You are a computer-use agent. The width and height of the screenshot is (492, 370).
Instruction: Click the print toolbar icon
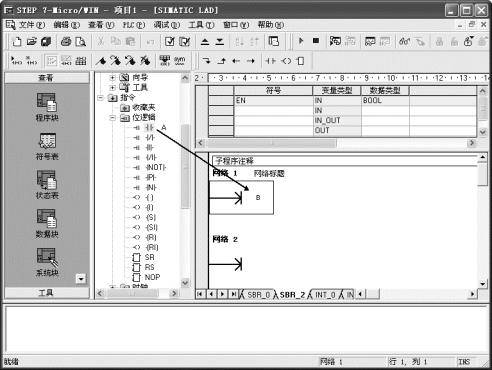click(x=66, y=42)
